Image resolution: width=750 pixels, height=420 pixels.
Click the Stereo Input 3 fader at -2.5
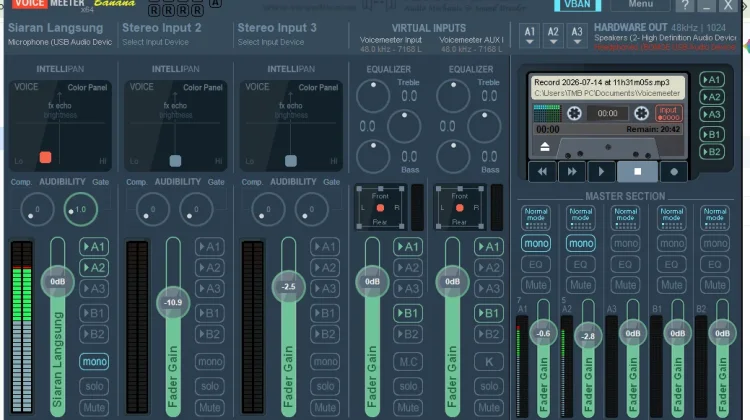coord(288,287)
